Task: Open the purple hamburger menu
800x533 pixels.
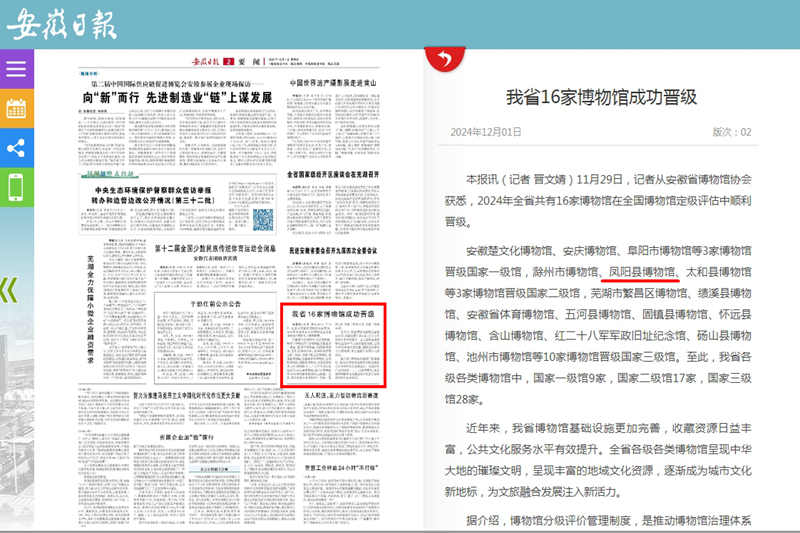Action: (17, 69)
